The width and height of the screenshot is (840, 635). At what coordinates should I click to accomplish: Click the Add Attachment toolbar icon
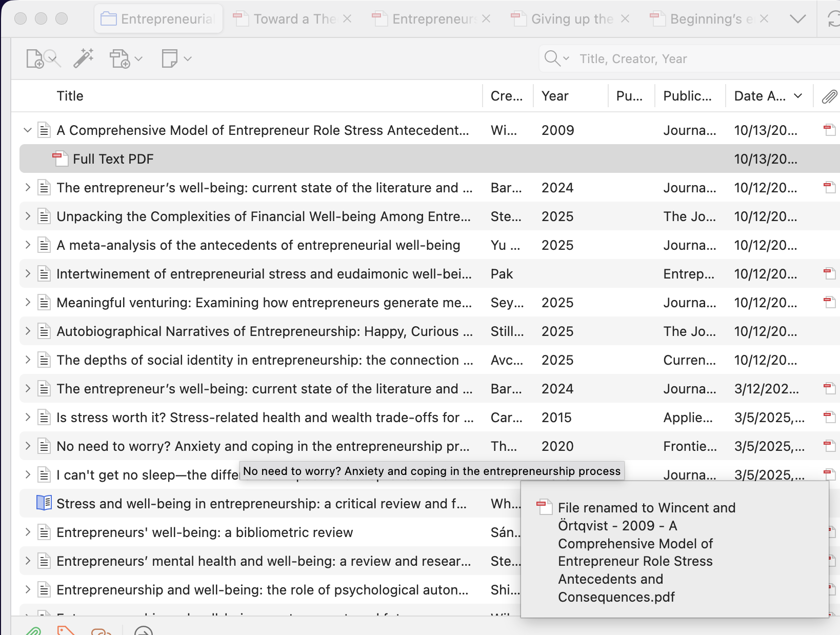pos(120,58)
